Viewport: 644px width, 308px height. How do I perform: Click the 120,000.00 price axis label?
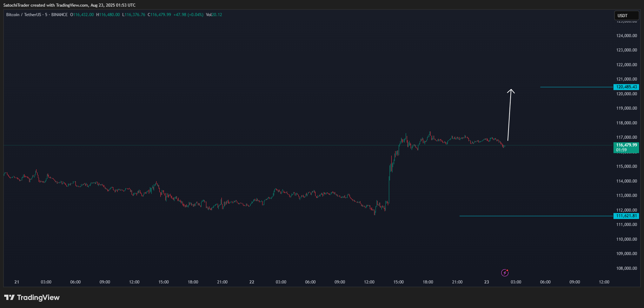pyautogui.click(x=626, y=94)
